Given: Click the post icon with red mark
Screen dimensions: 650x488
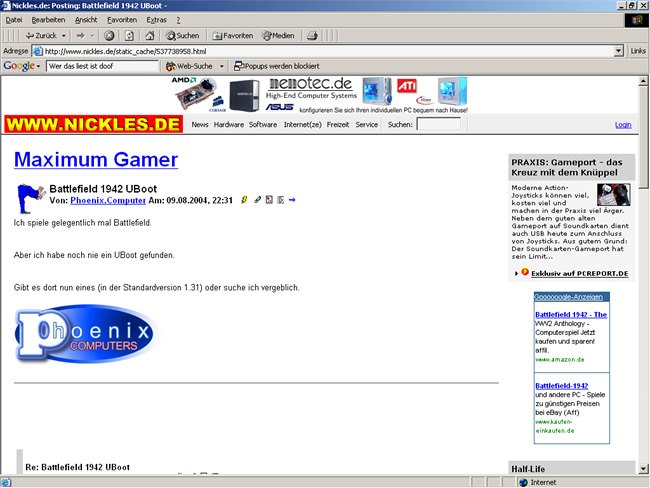Looking at the screenshot, I should pyautogui.click(x=269, y=200).
